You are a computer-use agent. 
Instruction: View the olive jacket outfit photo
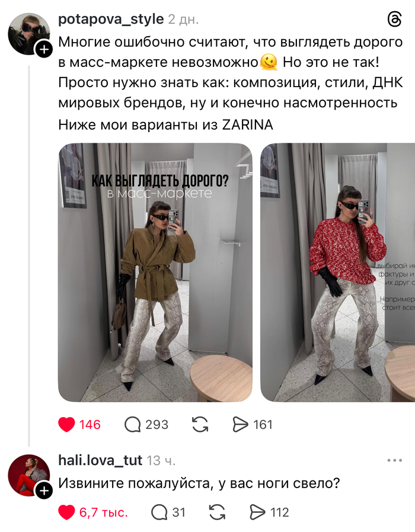pos(155,273)
